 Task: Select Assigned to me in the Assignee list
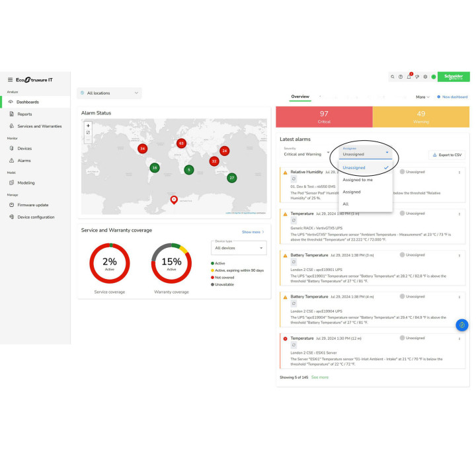(x=366, y=180)
